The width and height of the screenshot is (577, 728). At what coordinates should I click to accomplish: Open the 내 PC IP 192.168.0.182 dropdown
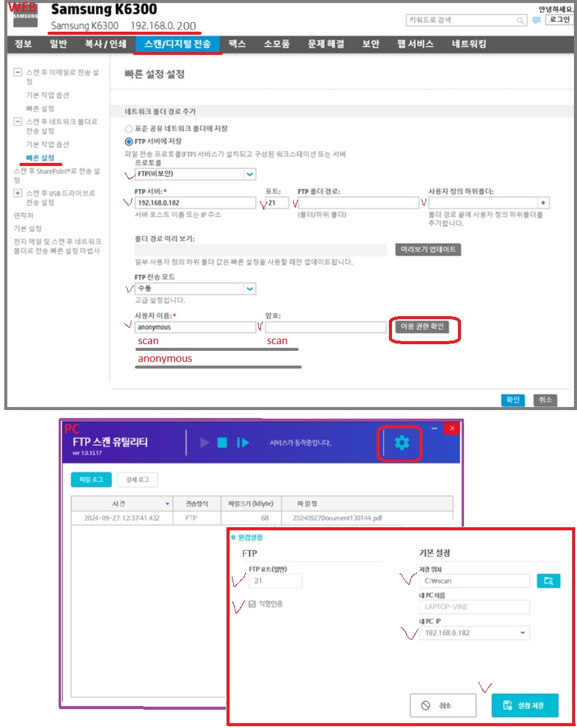tap(474, 633)
